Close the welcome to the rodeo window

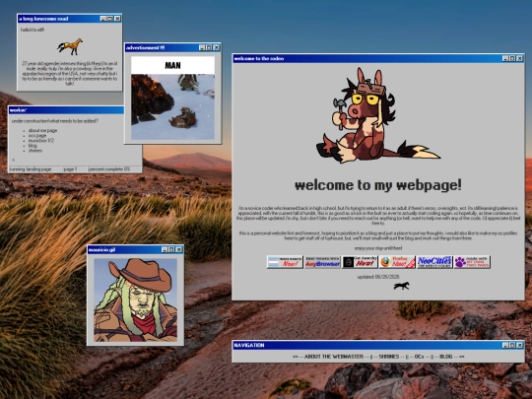(x=519, y=59)
